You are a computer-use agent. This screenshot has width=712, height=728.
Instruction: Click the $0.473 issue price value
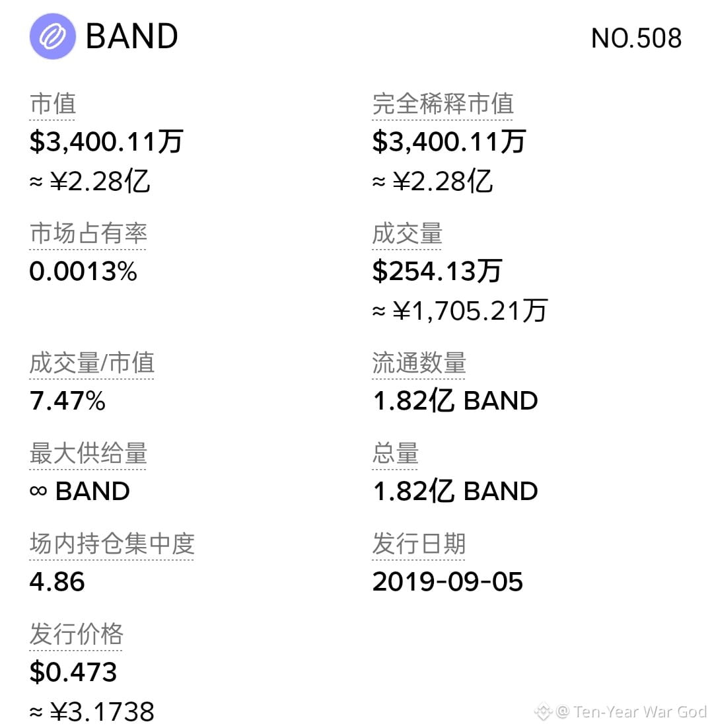tap(73, 672)
